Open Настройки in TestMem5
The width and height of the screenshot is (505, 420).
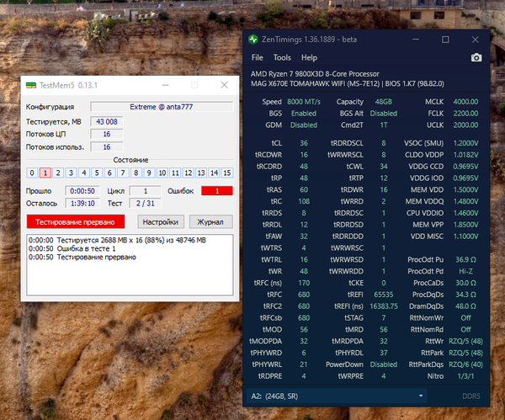point(161,222)
